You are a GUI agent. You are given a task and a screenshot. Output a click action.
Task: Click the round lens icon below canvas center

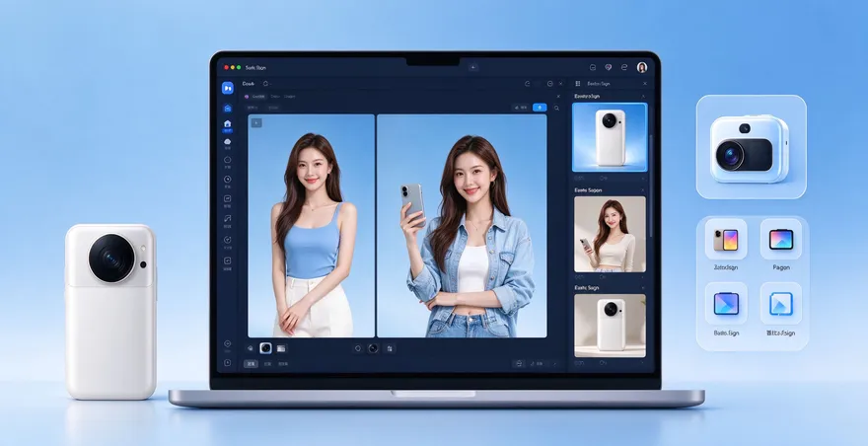click(x=373, y=348)
